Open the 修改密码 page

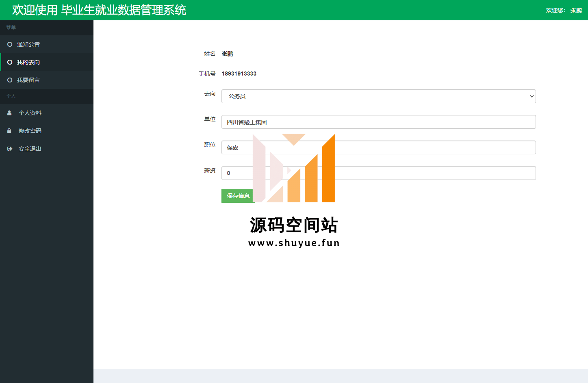tap(47, 131)
